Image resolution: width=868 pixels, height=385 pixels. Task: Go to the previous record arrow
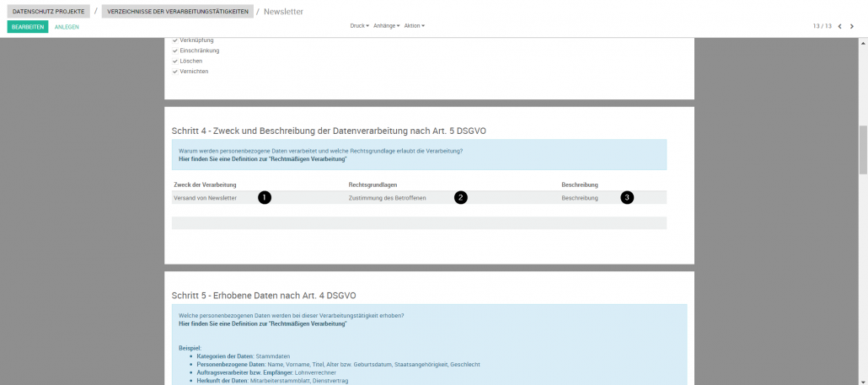[x=839, y=26]
